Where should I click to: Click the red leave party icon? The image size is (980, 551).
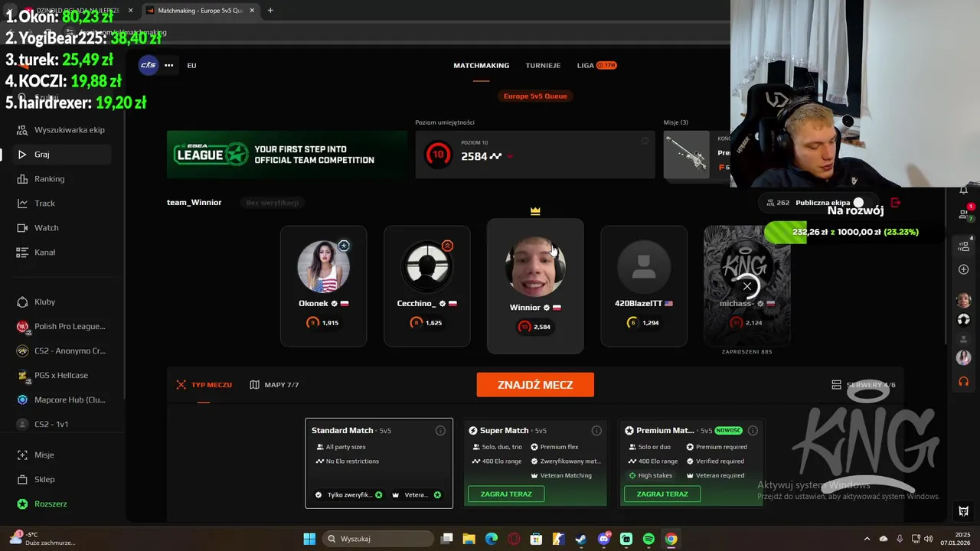click(896, 203)
